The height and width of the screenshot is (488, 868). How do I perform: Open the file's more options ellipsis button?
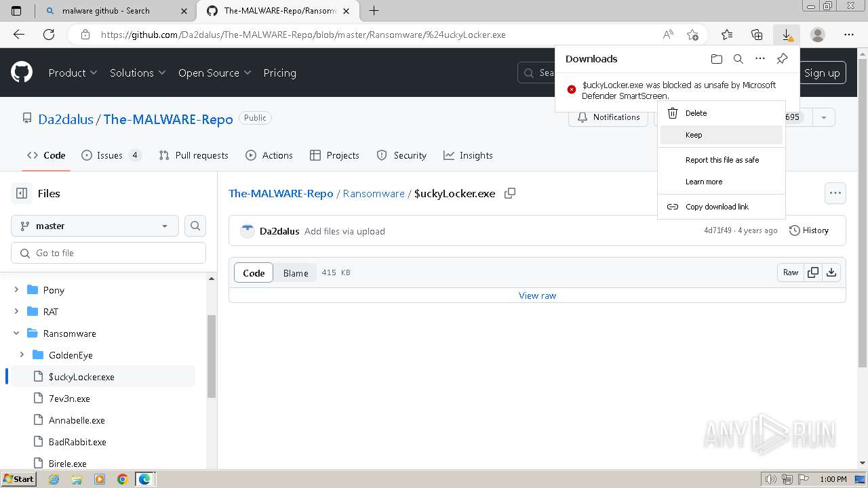835,193
